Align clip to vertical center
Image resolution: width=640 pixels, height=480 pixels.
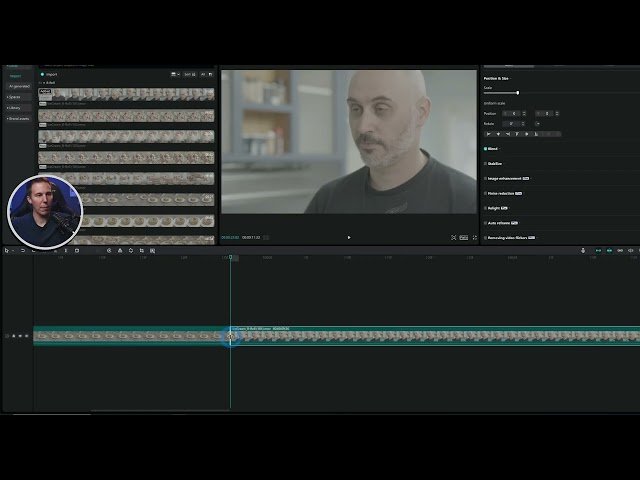527,134
